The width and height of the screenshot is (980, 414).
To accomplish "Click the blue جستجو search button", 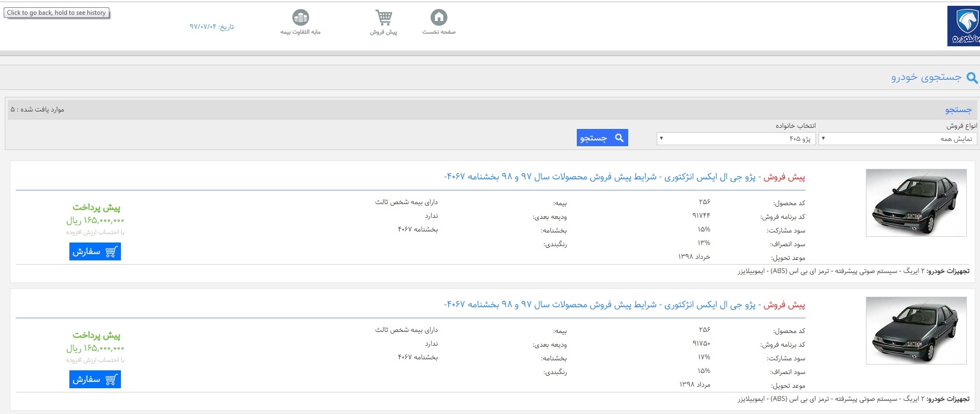I will pyautogui.click(x=602, y=138).
